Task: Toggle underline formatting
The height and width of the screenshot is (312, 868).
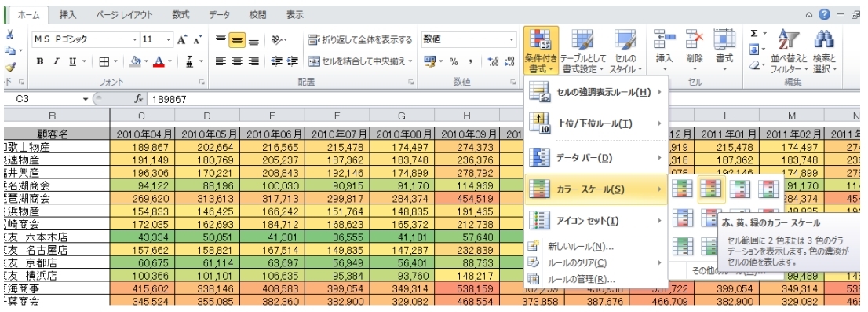Action: pos(72,62)
